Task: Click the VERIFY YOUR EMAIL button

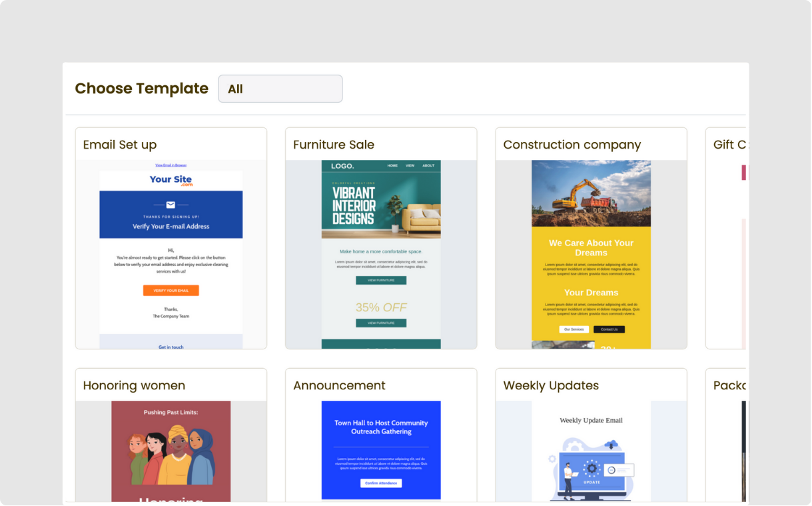Action: (x=171, y=290)
